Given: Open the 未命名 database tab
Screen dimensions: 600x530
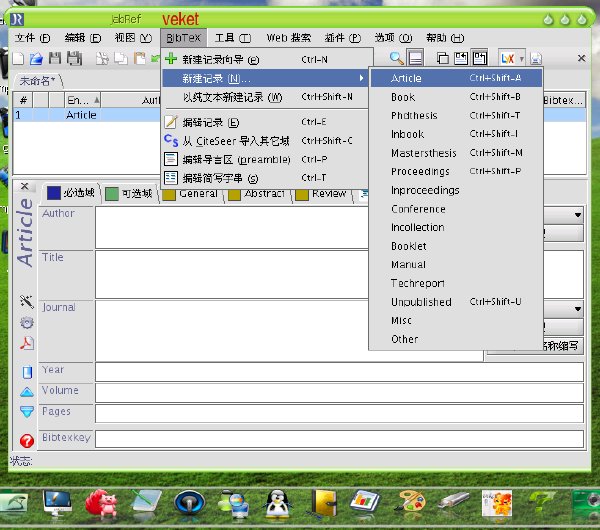Looking at the screenshot, I should [x=38, y=81].
